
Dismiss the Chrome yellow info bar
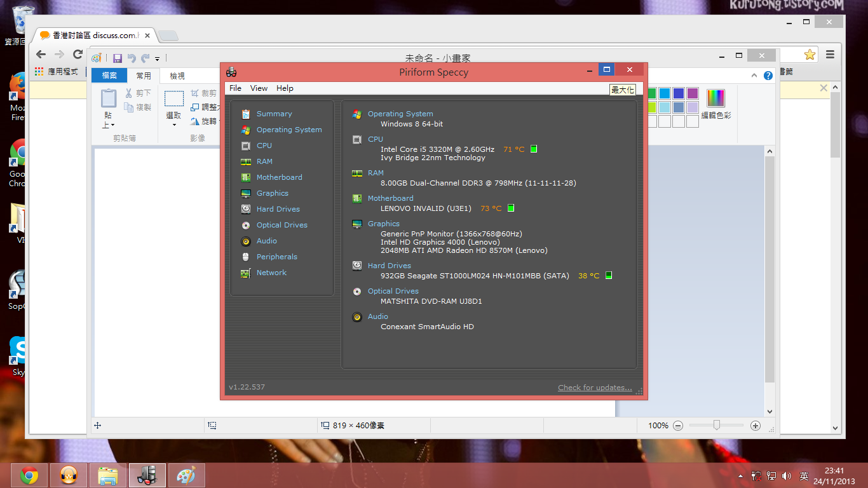824,88
